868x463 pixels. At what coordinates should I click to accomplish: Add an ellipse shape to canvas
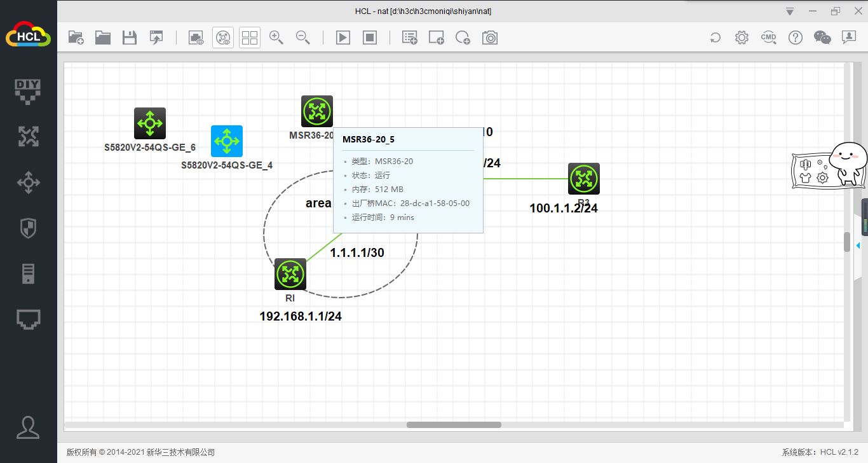[463, 38]
